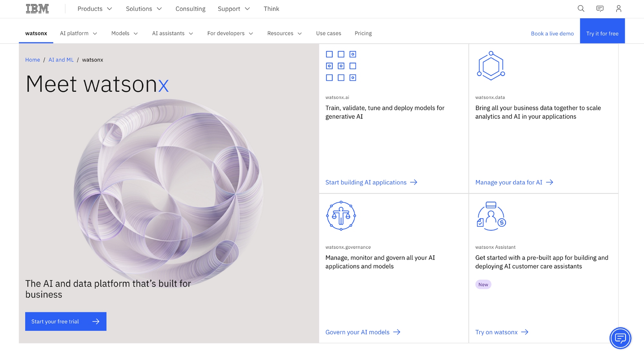The image size is (644, 362).
Task: Expand the For developers dropdown
Action: click(230, 33)
